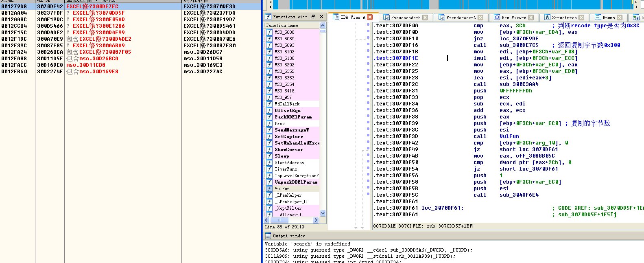Viewport: 644px width, 263px height.
Task: Click mso.30D11CB8 entry in call stack
Action: (x=86, y=65)
